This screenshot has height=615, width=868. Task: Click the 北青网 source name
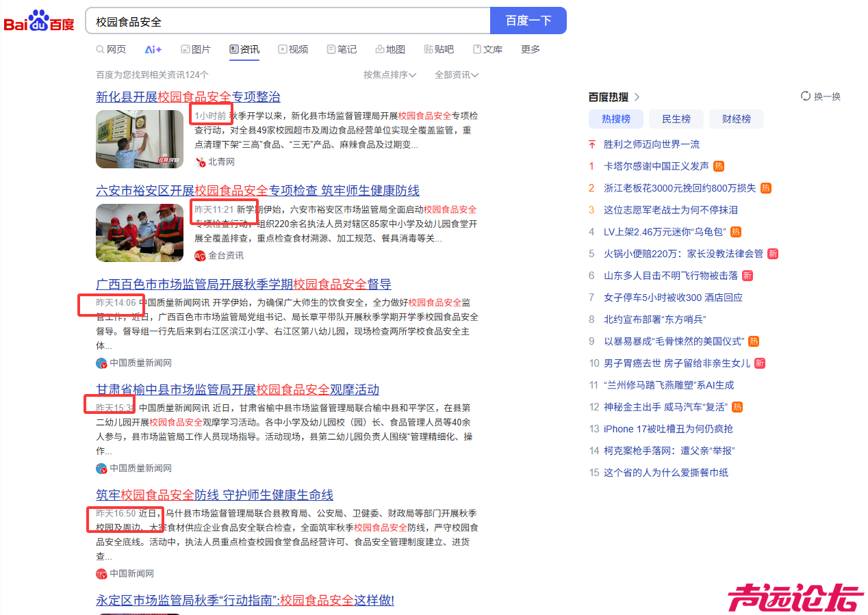(x=222, y=162)
